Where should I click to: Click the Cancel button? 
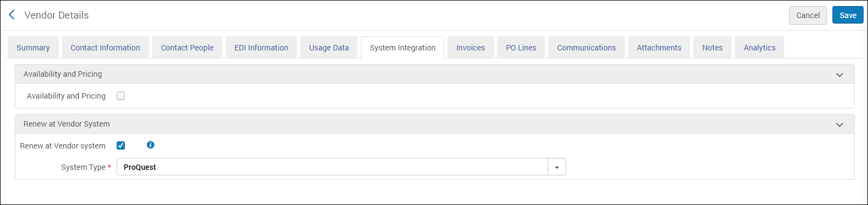(808, 15)
